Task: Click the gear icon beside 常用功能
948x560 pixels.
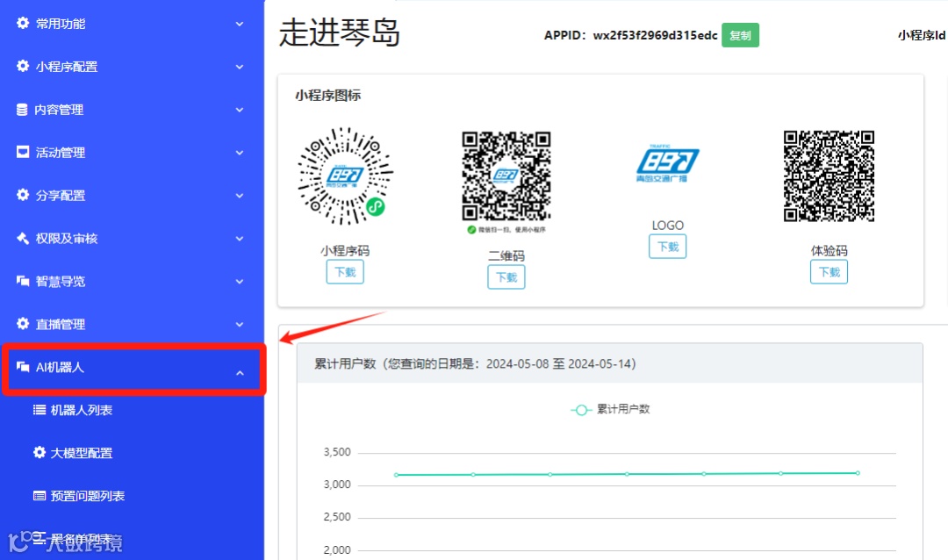Action: [x=22, y=23]
